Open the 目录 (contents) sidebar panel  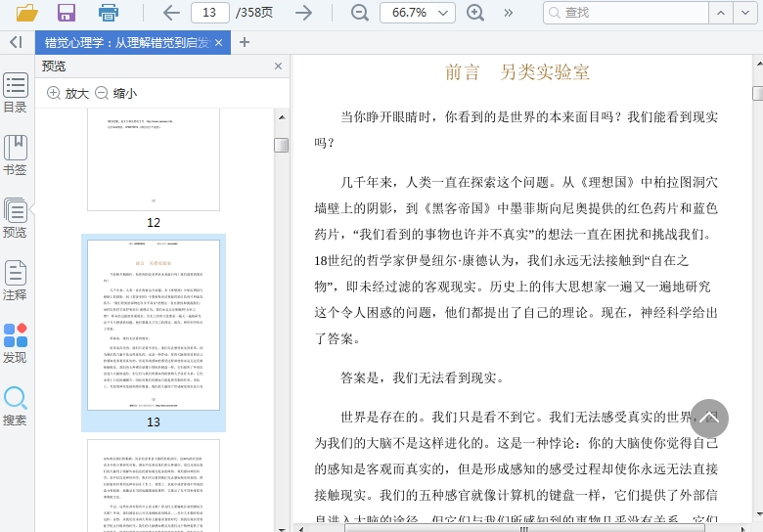pyautogui.click(x=15, y=93)
